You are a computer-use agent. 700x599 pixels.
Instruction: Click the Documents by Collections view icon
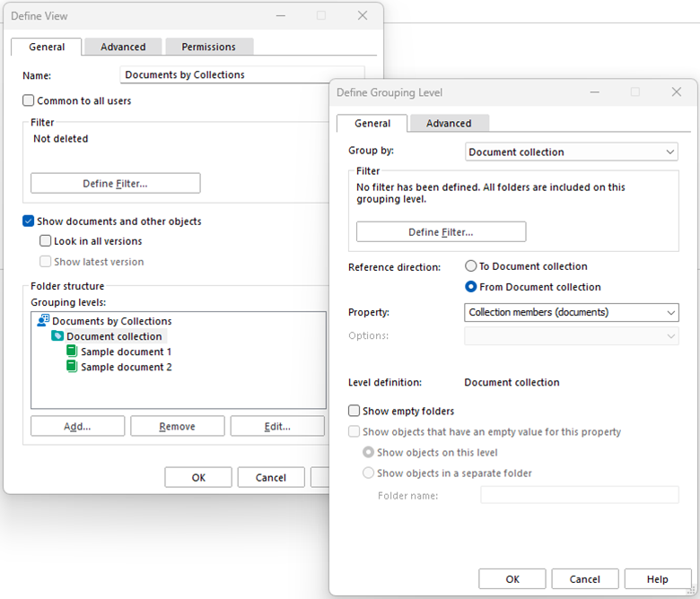tap(43, 320)
